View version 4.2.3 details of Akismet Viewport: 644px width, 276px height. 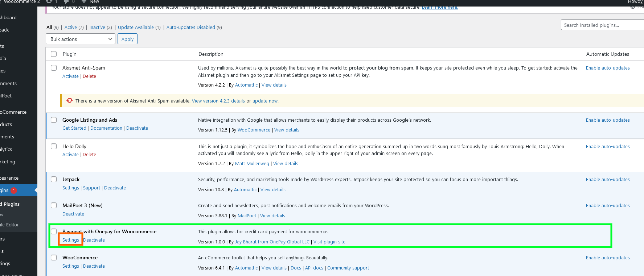(218, 101)
